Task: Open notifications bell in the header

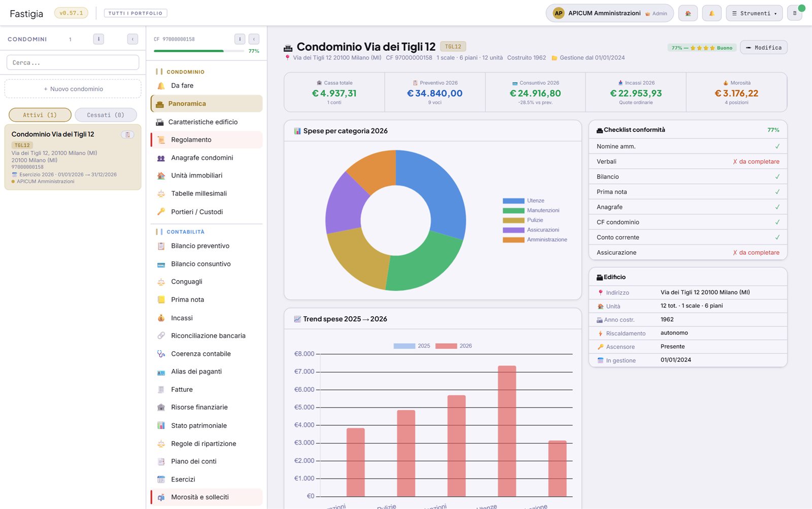Action: (712, 13)
